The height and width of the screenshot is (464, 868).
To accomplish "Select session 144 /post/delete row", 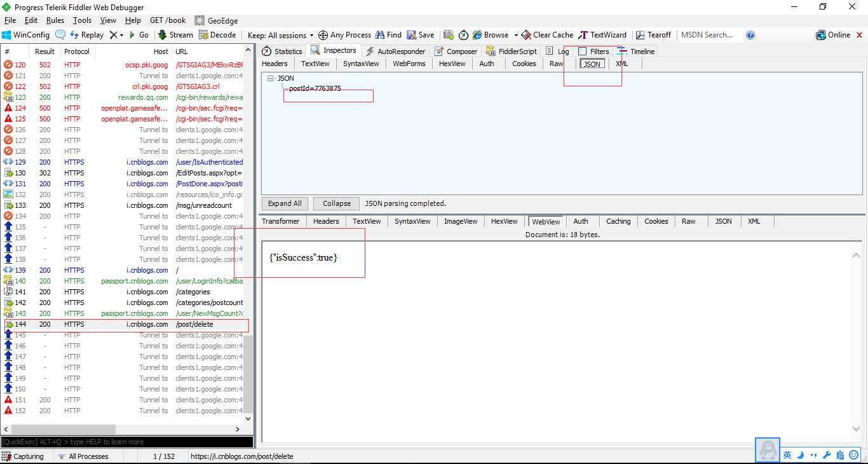I will (x=122, y=324).
